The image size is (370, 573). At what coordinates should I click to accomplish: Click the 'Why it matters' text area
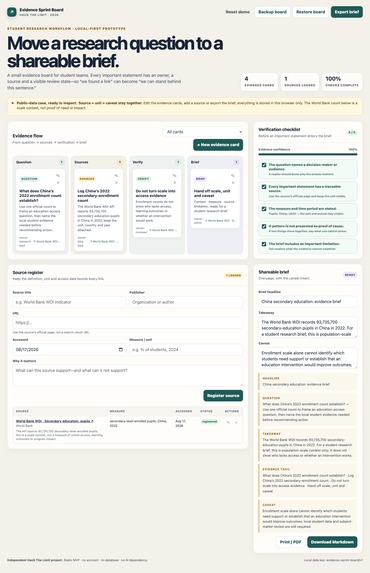click(128, 376)
